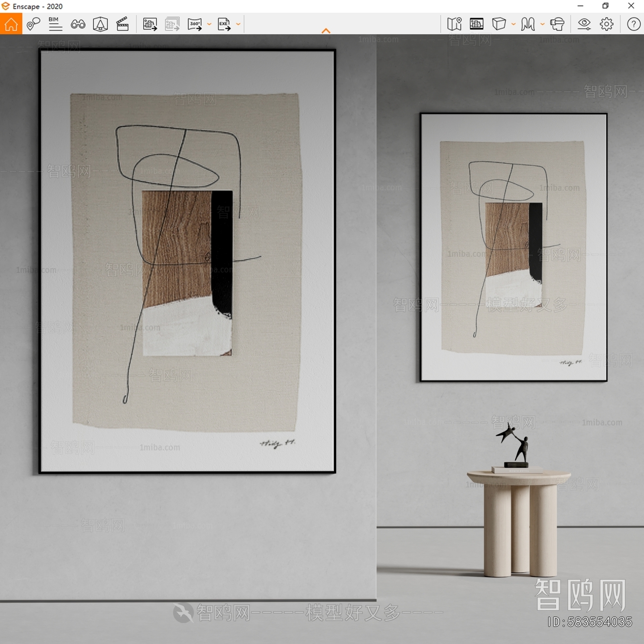This screenshot has width=644, height=644.
Task: Collapse the toolbar with the orange chevron
Action: pos(326,31)
